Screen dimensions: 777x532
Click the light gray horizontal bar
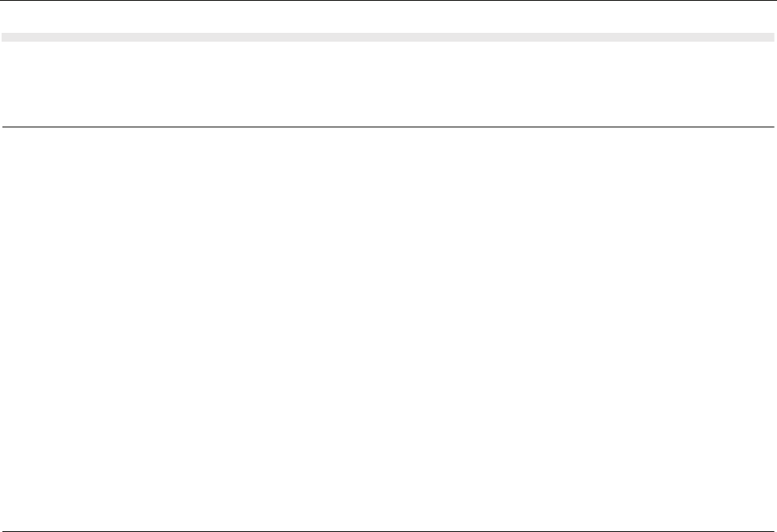[x=388, y=37]
